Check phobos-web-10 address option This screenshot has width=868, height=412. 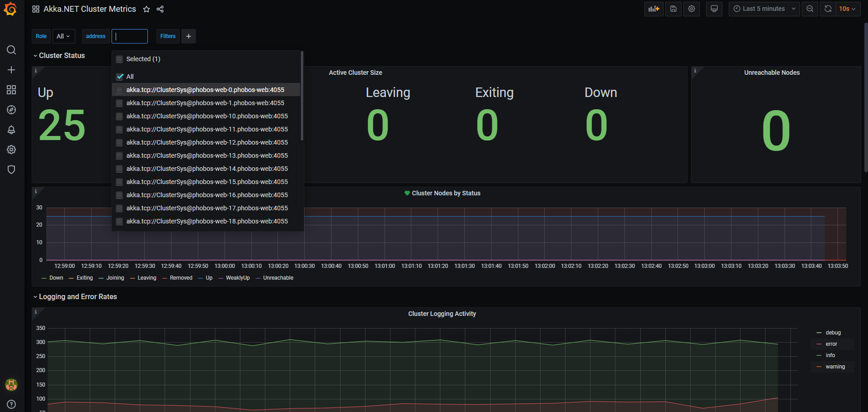pyautogui.click(x=119, y=116)
